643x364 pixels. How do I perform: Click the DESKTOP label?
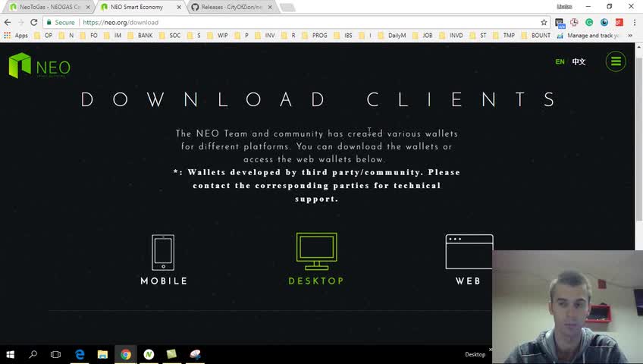pyautogui.click(x=316, y=281)
